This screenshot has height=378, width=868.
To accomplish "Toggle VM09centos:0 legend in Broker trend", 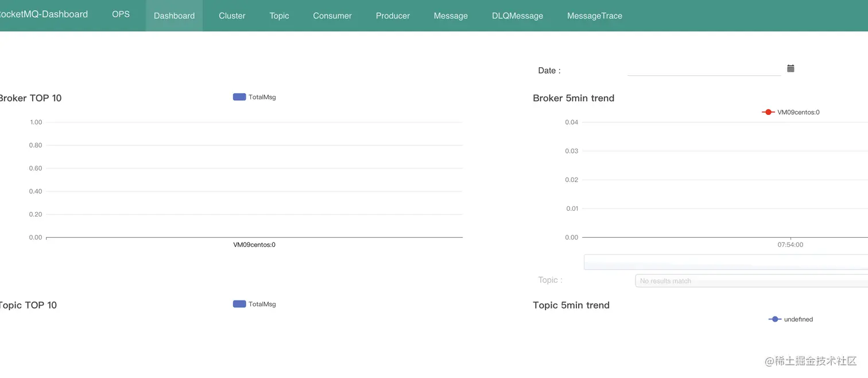I will tap(768, 112).
